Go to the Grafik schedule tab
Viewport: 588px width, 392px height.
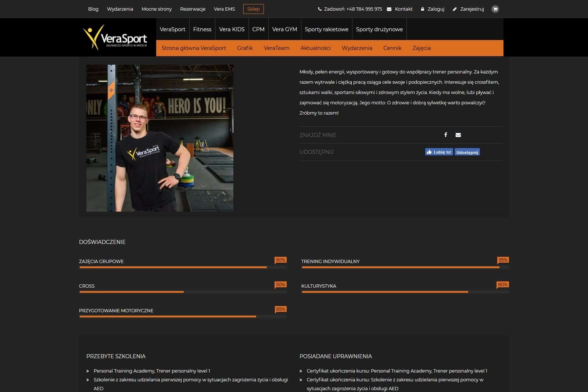pyautogui.click(x=245, y=48)
